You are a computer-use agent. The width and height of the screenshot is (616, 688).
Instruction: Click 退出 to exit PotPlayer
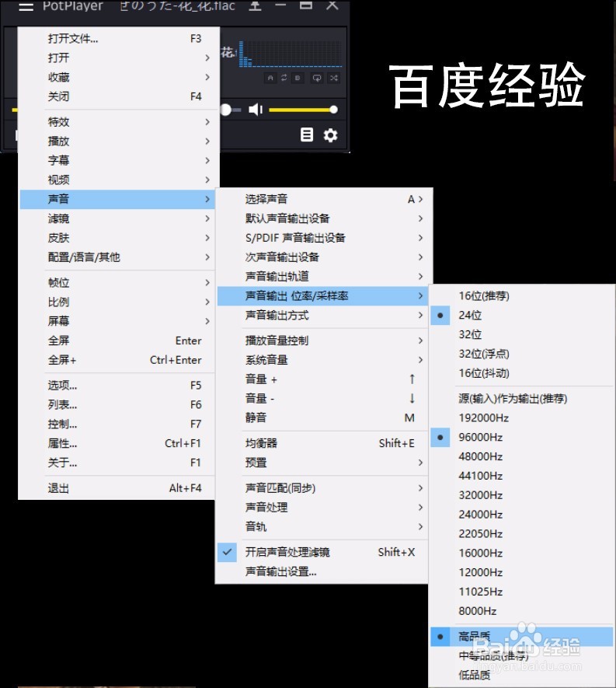point(117,488)
